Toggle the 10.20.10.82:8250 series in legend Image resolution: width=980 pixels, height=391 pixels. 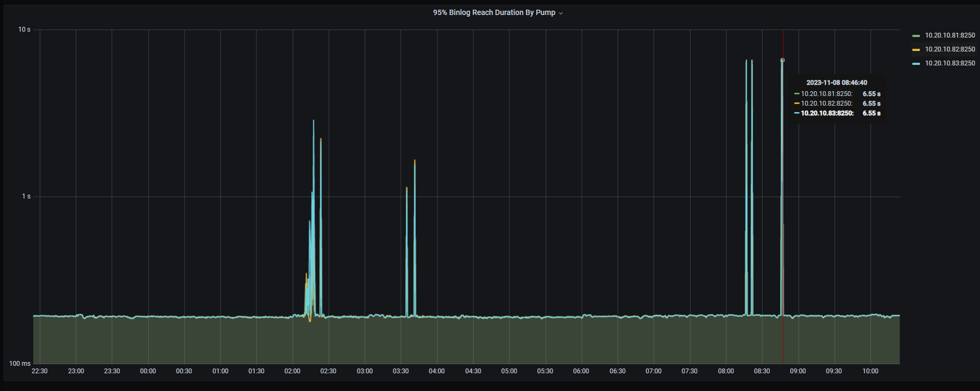point(949,49)
